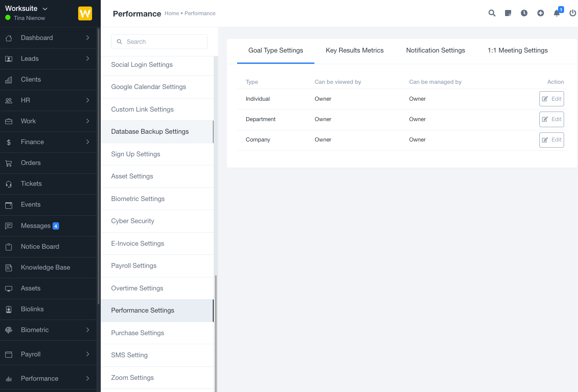Switch to Key Results Metrics tab
The width and height of the screenshot is (578, 392).
(x=354, y=50)
